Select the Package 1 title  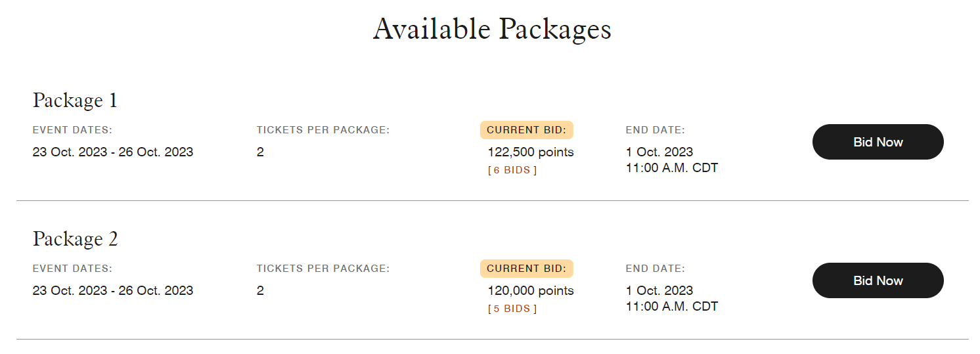[75, 100]
